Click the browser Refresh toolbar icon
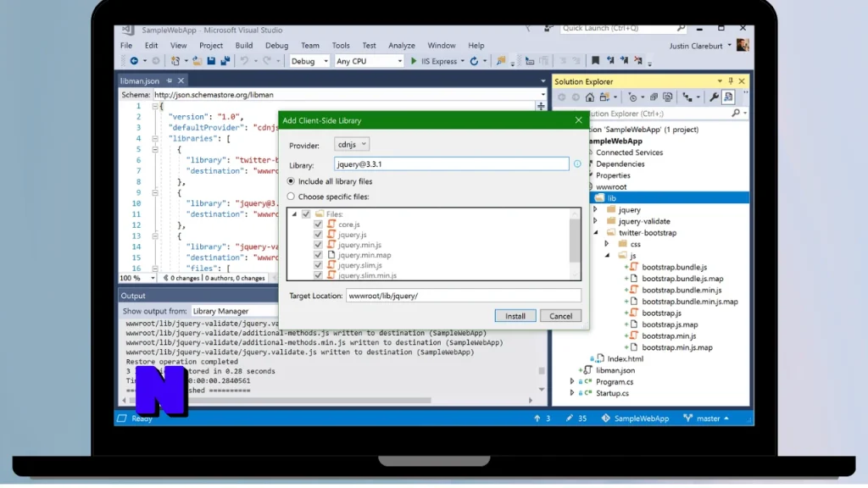Image resolution: width=868 pixels, height=488 pixels. [x=474, y=61]
